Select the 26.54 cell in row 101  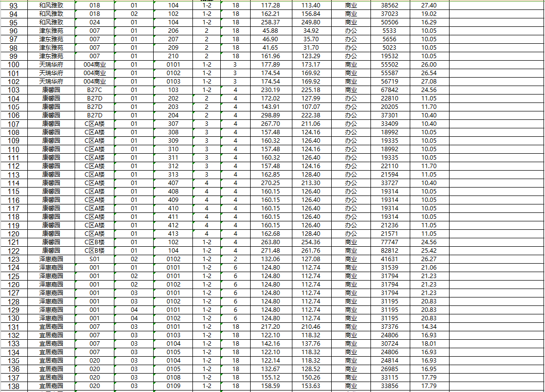coord(428,73)
